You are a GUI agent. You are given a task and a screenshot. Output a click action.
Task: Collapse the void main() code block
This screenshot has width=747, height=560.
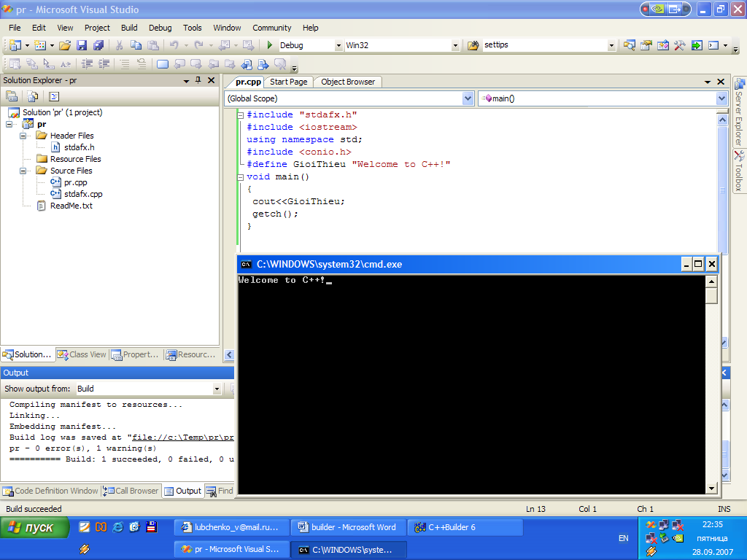tap(241, 177)
